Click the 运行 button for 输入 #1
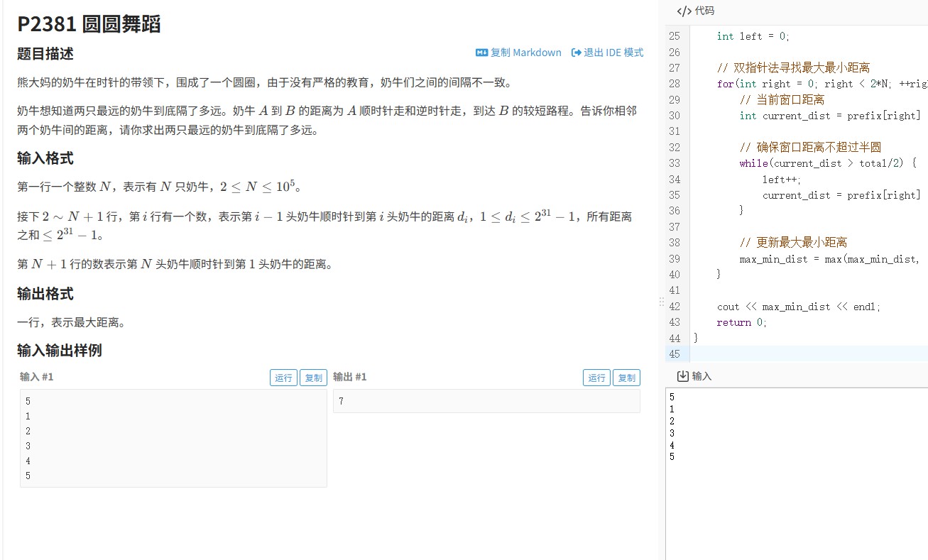Viewport: 928px width, 560px height. point(283,377)
